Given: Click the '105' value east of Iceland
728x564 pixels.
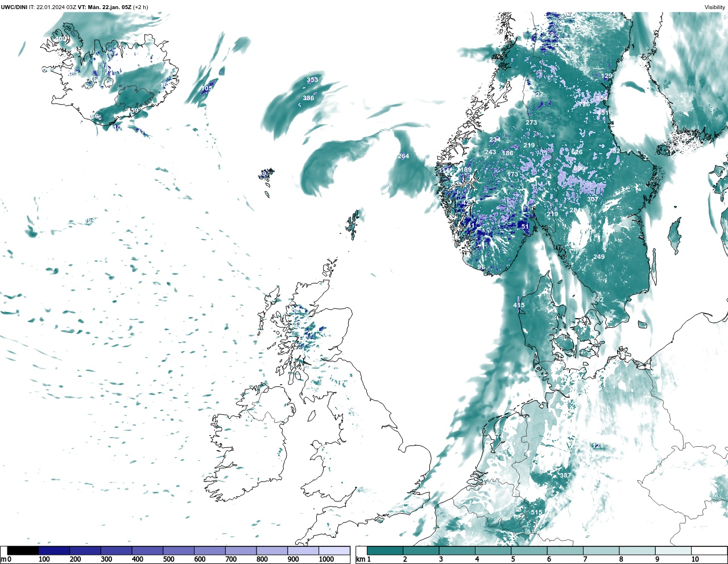Looking at the screenshot, I should 207,89.
